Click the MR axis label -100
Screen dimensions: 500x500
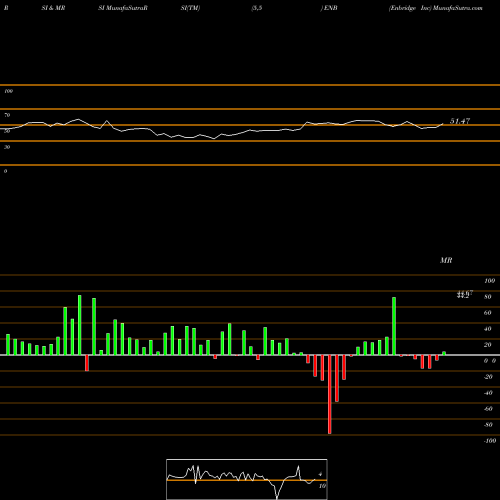tap(490, 441)
